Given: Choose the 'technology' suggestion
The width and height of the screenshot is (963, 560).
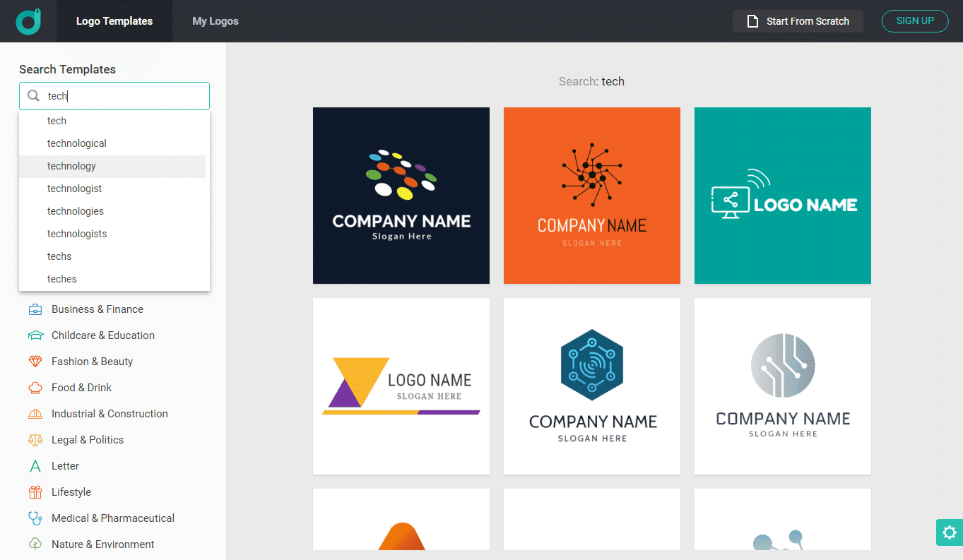Looking at the screenshot, I should click(x=112, y=166).
